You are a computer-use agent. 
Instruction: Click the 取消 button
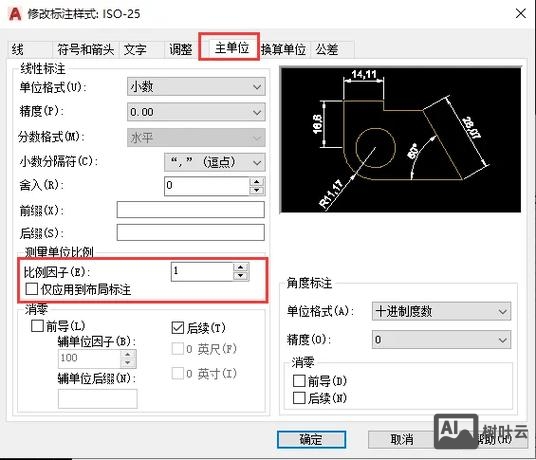pyautogui.click(x=401, y=439)
